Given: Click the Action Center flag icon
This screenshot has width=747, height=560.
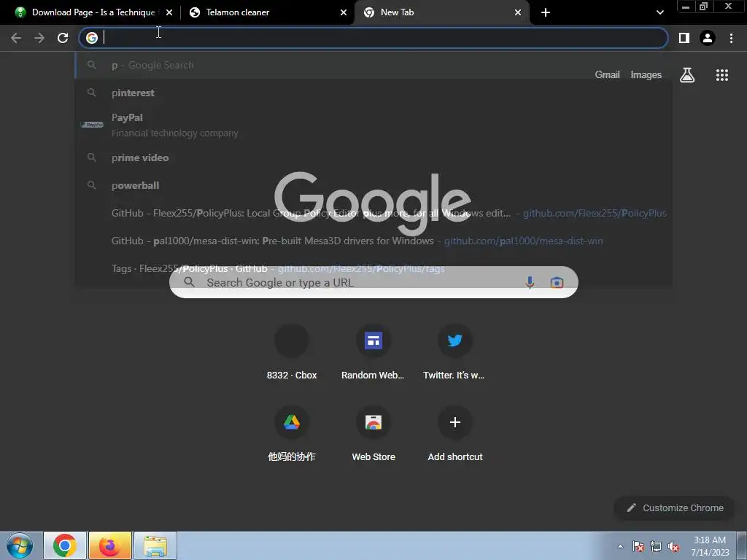Looking at the screenshot, I should (638, 546).
